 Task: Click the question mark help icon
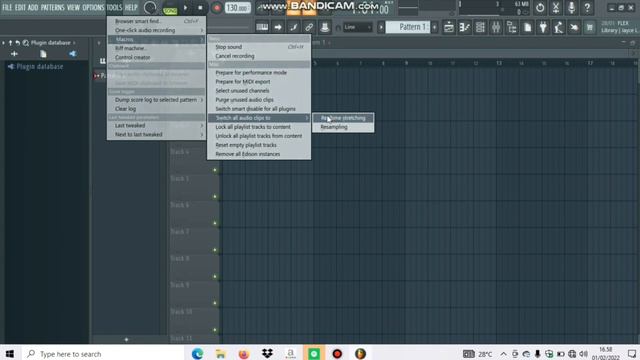pos(587,7)
